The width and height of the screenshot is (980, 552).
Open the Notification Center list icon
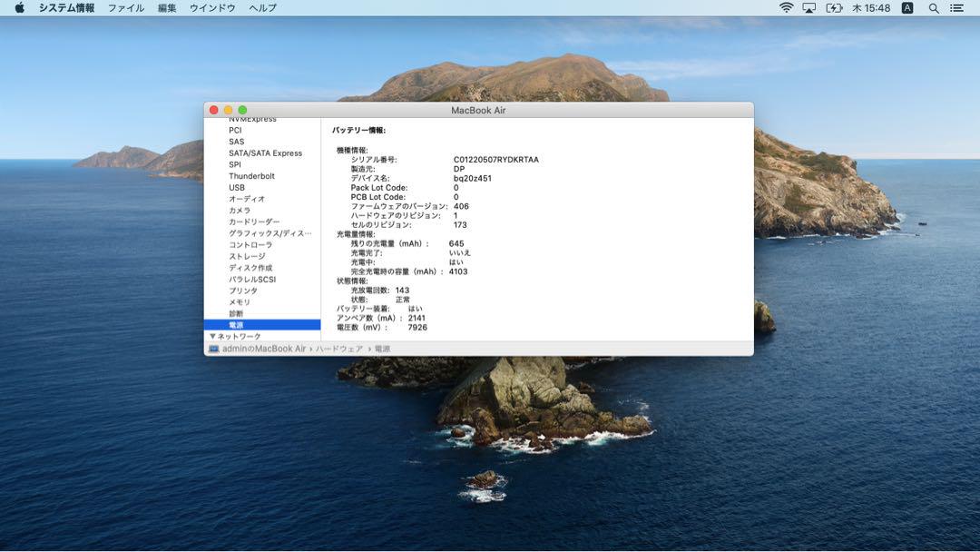pos(957,8)
